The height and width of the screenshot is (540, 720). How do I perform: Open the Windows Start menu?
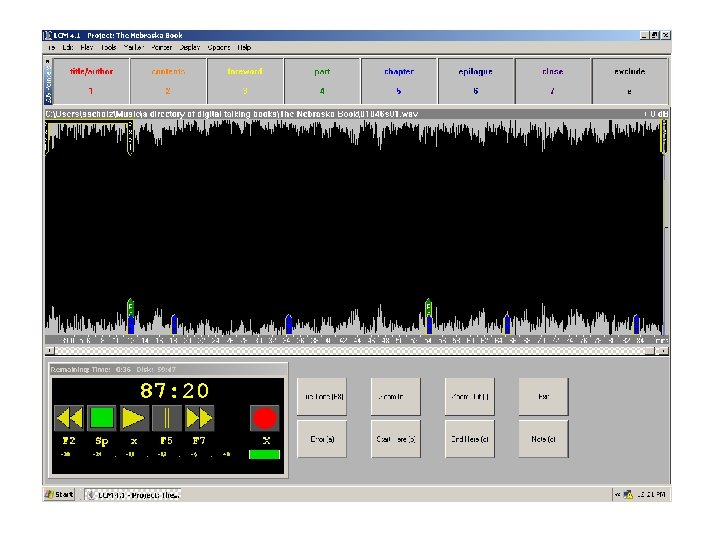(60, 494)
